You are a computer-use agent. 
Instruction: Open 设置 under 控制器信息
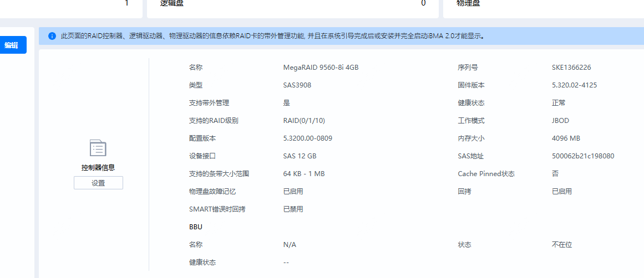pos(98,183)
